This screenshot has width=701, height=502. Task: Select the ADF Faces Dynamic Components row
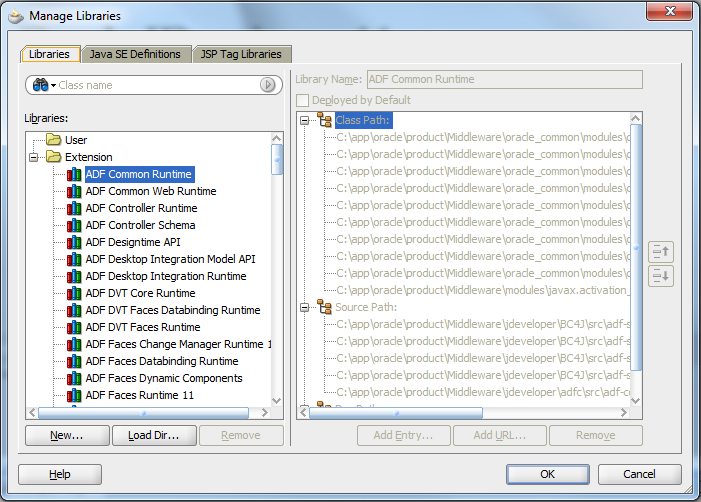coord(164,378)
